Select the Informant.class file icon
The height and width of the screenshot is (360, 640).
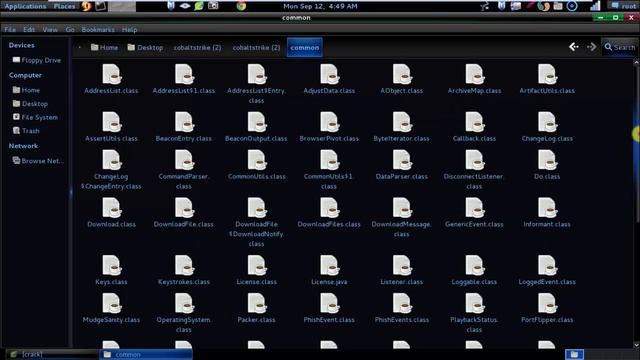(x=547, y=208)
